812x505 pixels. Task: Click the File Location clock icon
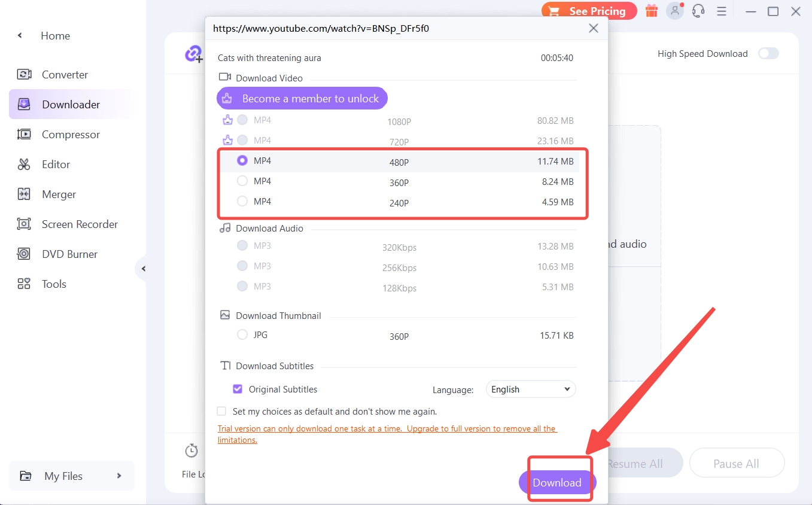[x=191, y=451]
